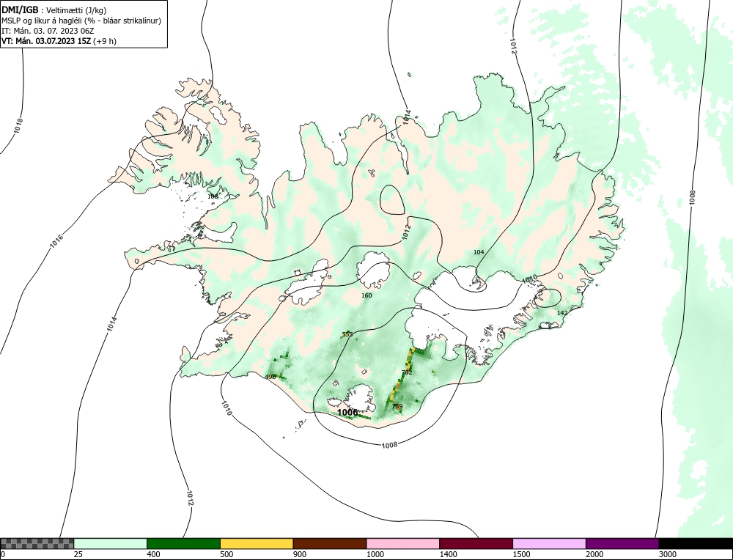Click the '900' legend tick label
The height and width of the screenshot is (560, 733).
(299, 554)
